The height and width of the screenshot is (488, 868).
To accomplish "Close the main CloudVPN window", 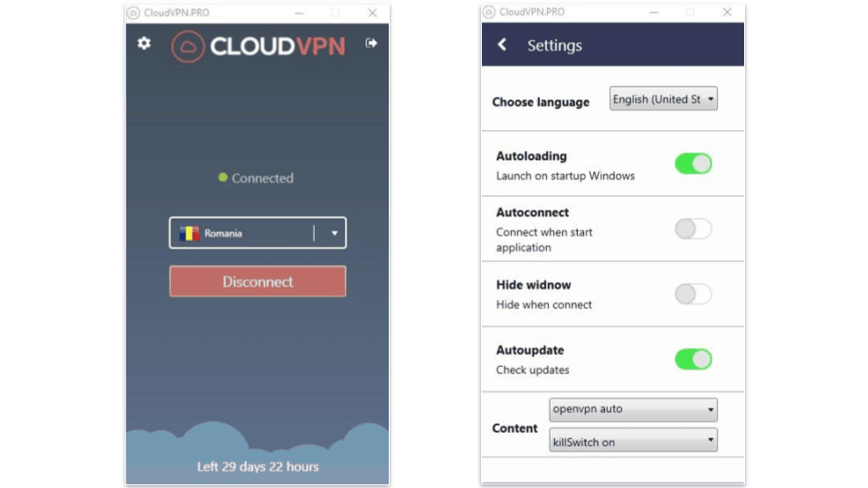I will coord(373,13).
